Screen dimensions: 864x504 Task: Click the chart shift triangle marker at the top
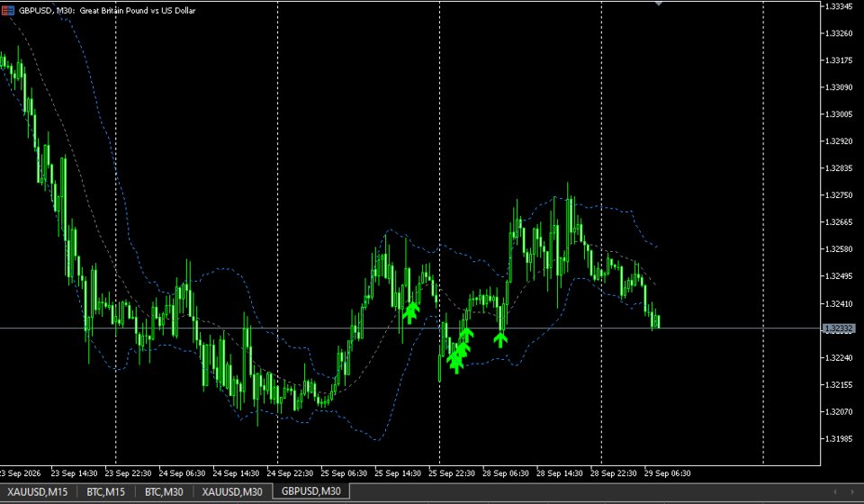pyautogui.click(x=659, y=4)
